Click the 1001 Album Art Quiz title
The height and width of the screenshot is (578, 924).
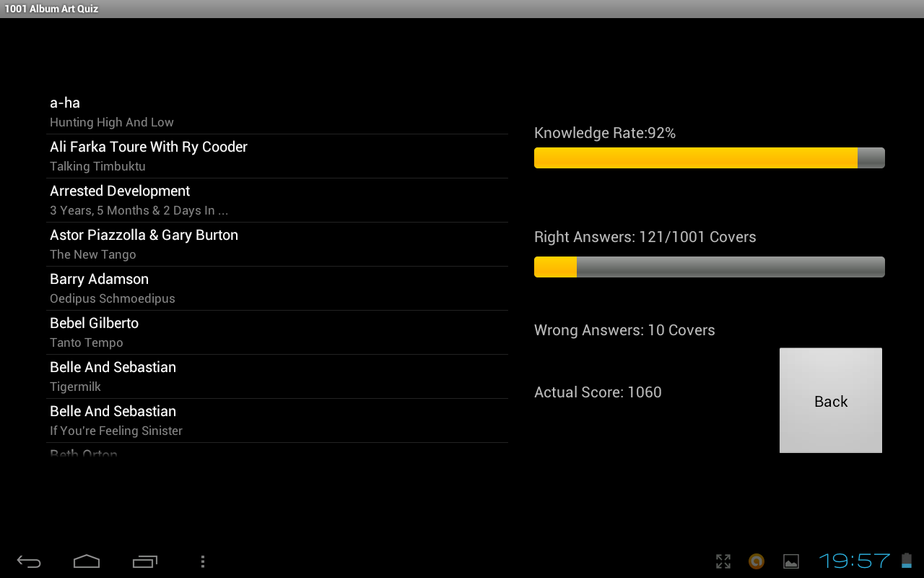click(51, 9)
